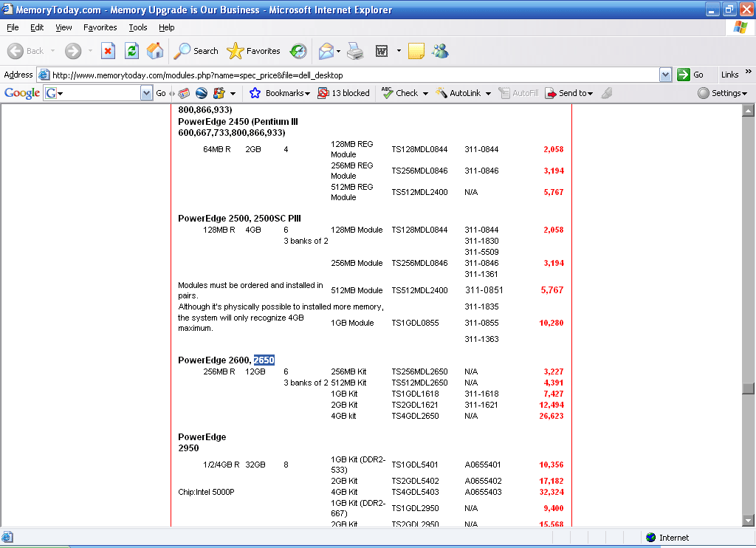The image size is (756, 548).
Task: Click the Google toolbar Go search button
Action: (x=161, y=93)
